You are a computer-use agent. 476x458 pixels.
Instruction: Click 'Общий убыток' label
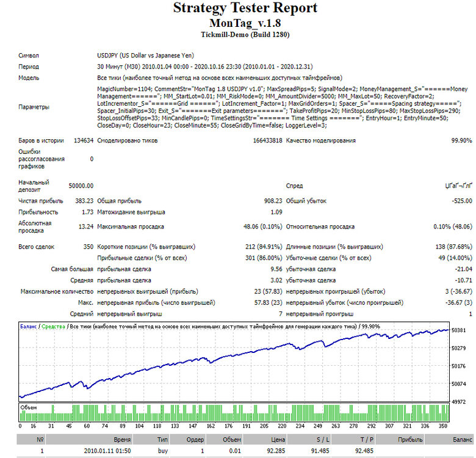click(306, 201)
